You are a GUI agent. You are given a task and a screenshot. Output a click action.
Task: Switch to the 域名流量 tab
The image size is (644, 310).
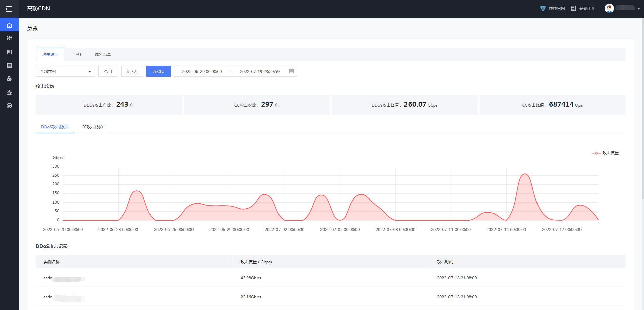102,55
